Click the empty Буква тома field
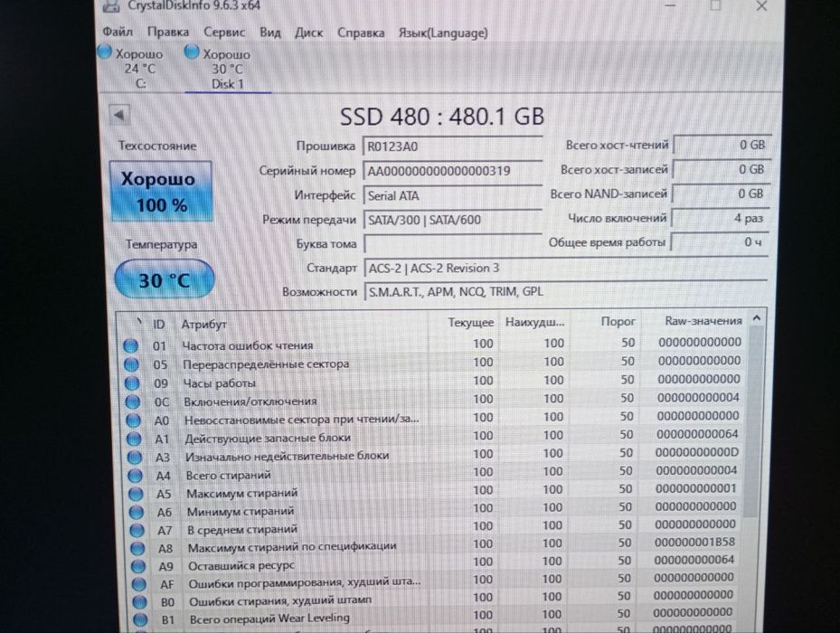Image resolution: width=840 pixels, height=633 pixels. (x=453, y=244)
